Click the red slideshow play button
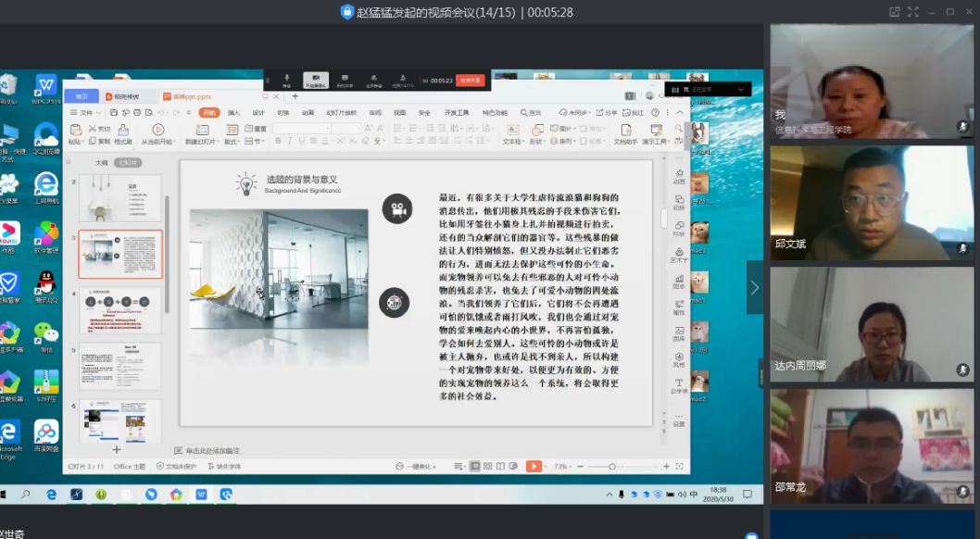 (x=534, y=466)
